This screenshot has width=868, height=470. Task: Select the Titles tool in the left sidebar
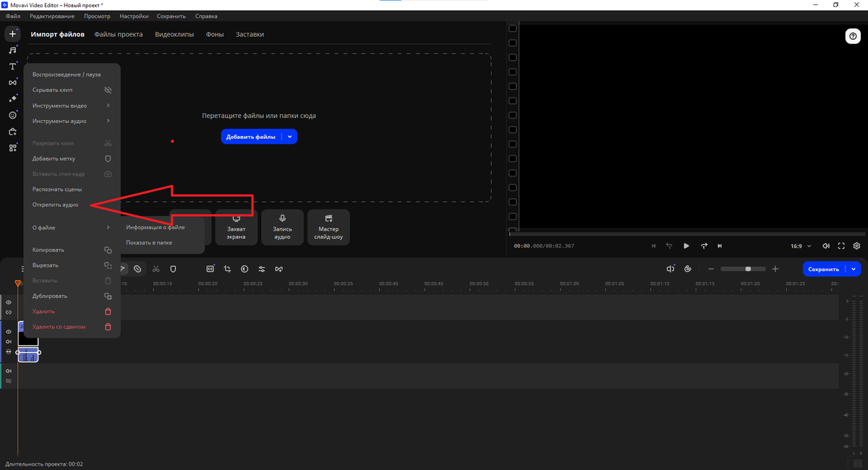click(12, 67)
